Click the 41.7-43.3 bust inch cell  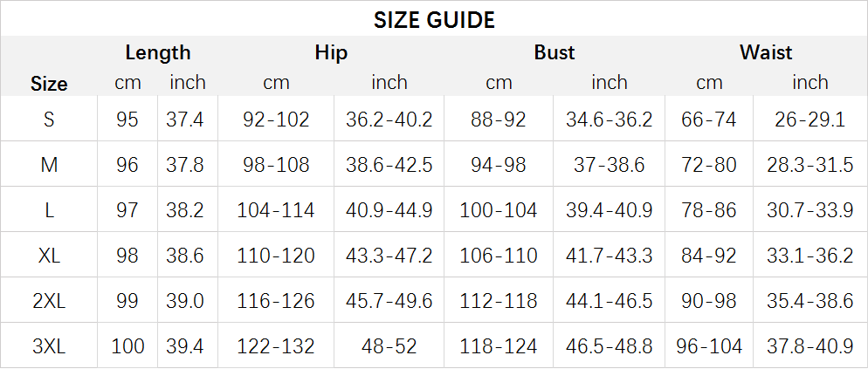coord(609,255)
